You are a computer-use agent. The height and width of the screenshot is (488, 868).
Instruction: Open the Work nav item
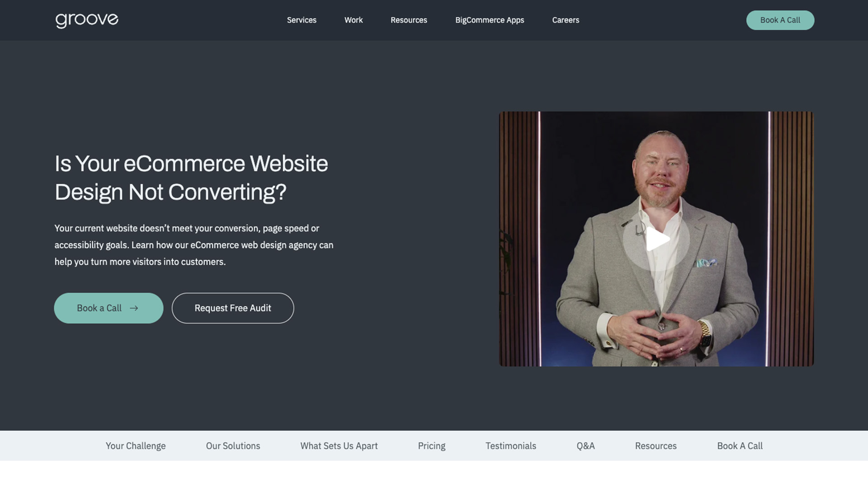point(354,20)
